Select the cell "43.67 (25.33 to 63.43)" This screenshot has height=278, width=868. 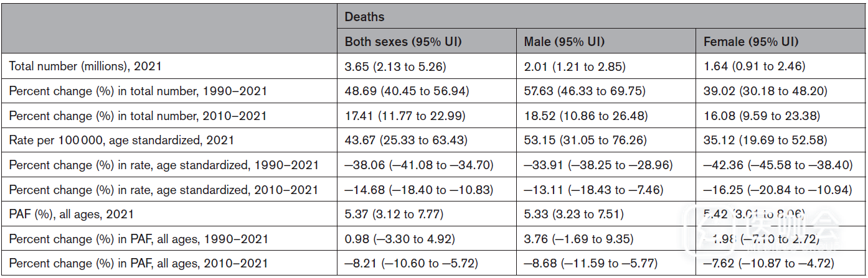(405, 140)
